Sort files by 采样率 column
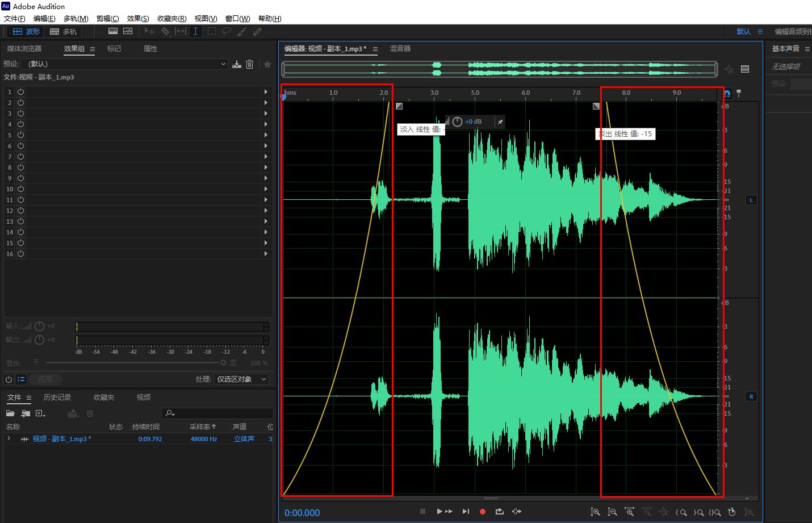Viewport: 812px width, 523px height. (x=203, y=426)
